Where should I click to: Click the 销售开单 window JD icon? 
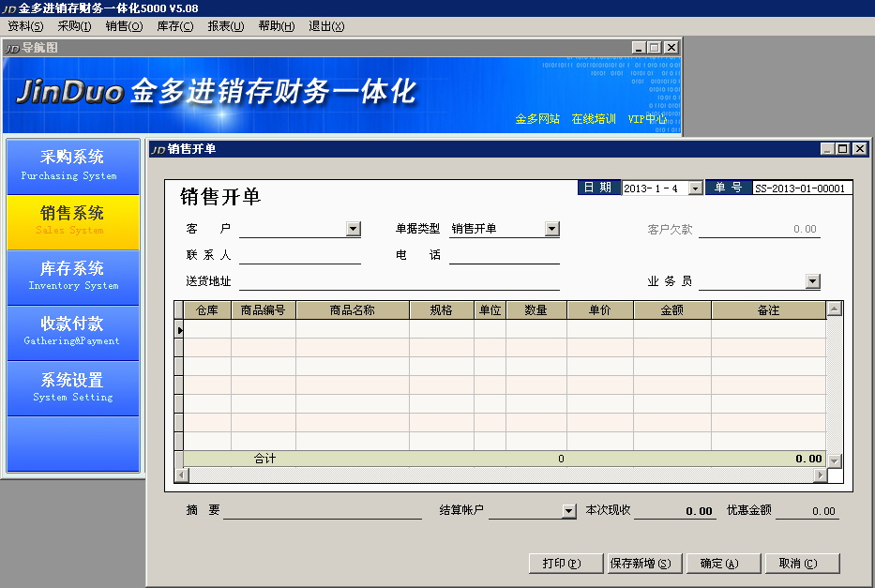[158, 149]
